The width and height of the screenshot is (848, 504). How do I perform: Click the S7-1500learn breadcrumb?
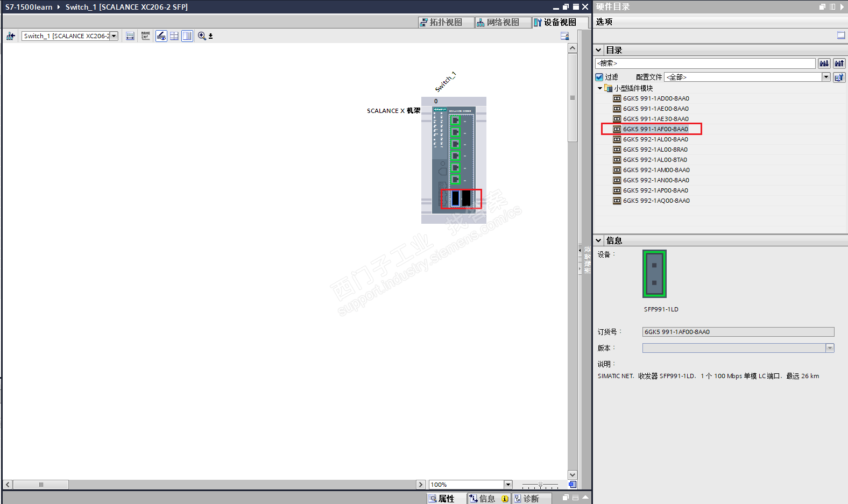coord(29,7)
